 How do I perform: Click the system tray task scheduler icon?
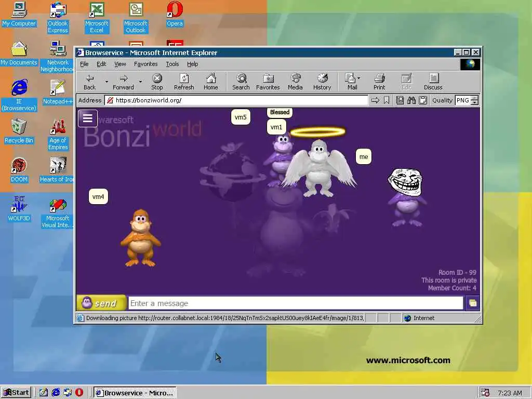(x=485, y=393)
